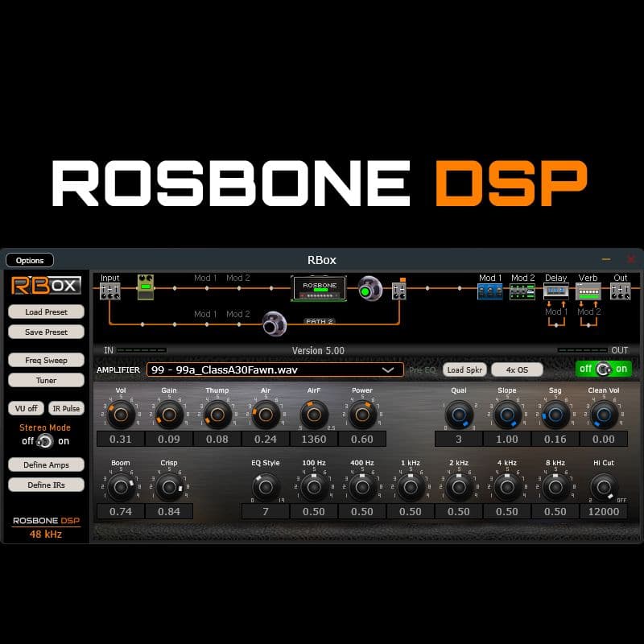Click the blue Sag knob
Image resolution: width=644 pixels, height=644 pixels.
(555, 415)
